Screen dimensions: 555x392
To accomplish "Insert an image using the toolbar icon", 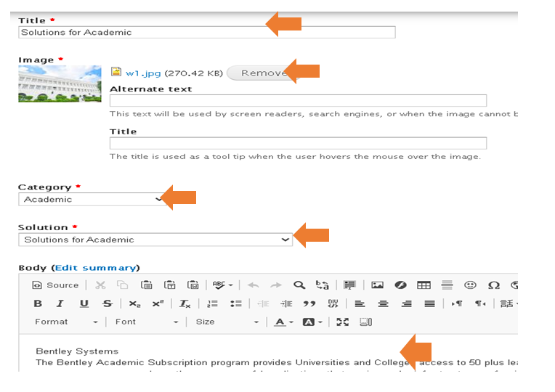I will tap(377, 285).
